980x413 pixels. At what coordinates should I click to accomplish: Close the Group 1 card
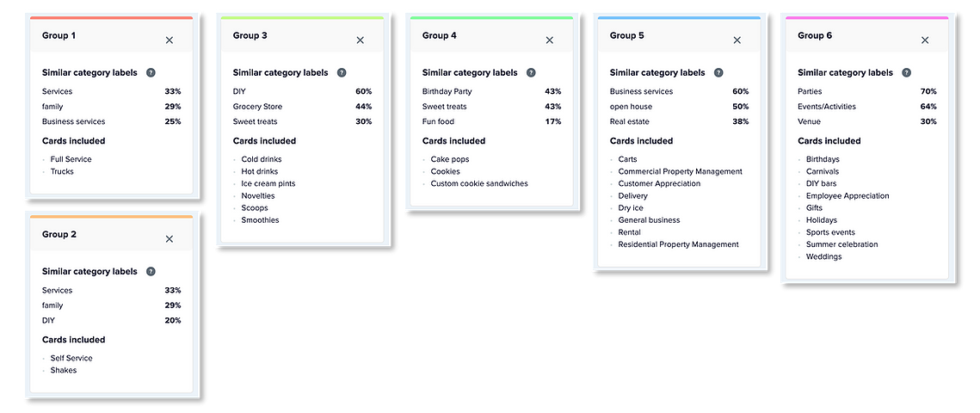(x=169, y=40)
